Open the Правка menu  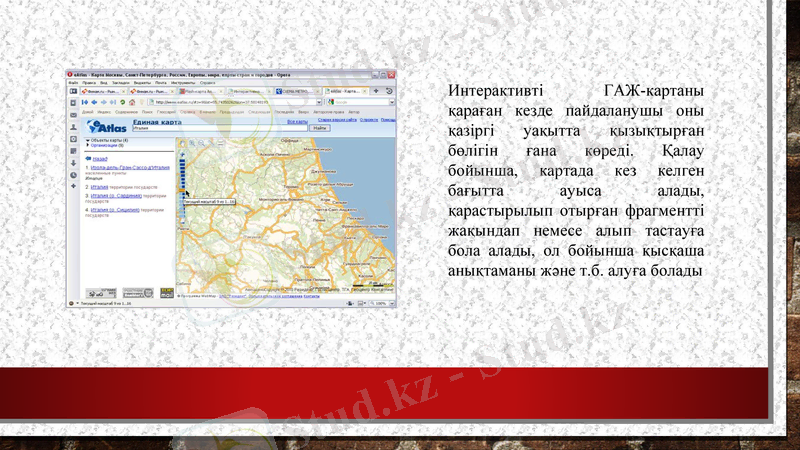pos(89,83)
